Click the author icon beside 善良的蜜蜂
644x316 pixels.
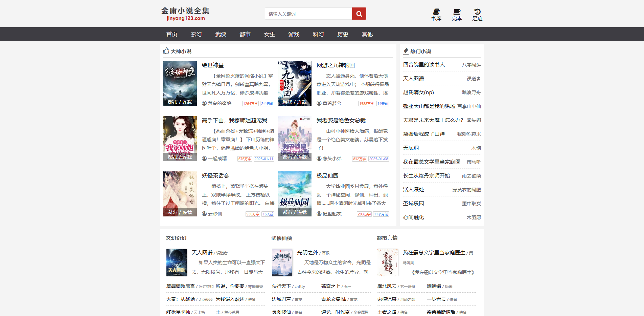204,103
